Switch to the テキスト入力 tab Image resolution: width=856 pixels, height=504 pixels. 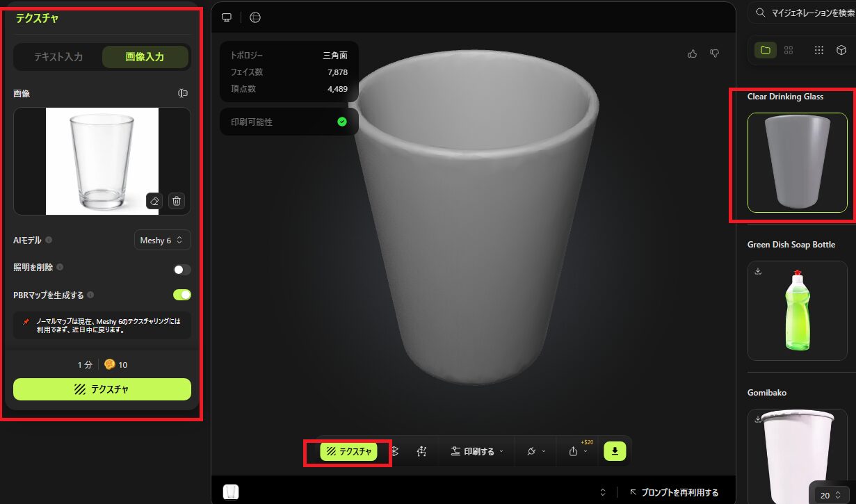58,57
